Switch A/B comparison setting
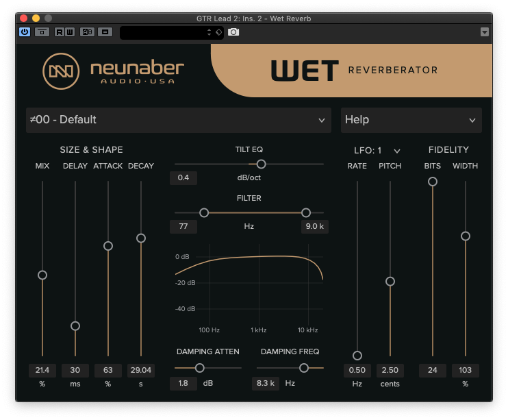The width and height of the screenshot is (508, 420). (87, 32)
